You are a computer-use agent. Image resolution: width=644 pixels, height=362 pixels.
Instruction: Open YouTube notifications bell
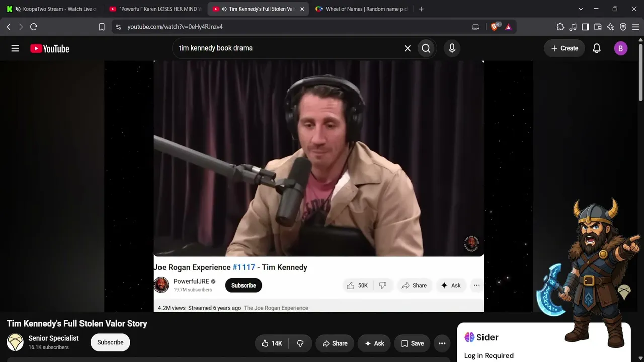[x=597, y=48]
